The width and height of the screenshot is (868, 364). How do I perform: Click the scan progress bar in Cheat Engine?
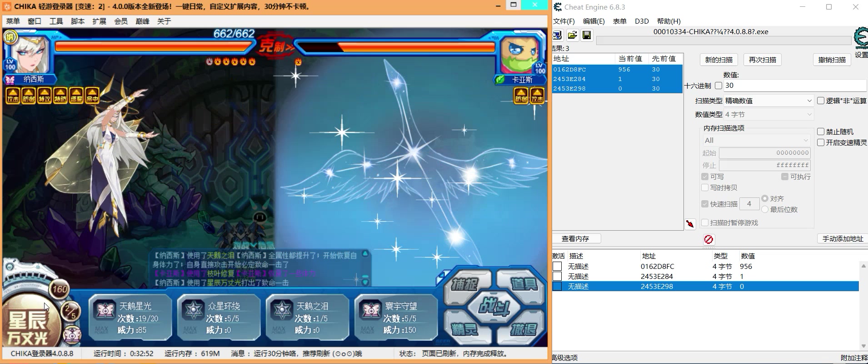point(723,40)
